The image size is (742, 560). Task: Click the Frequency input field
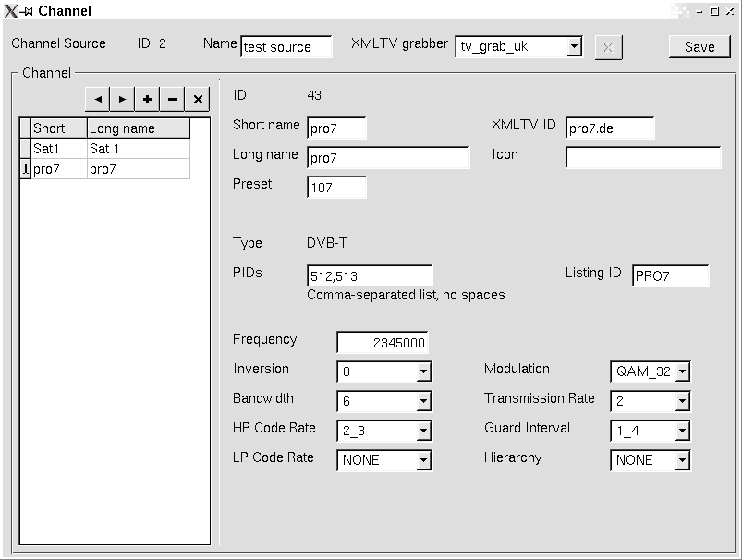click(382, 342)
